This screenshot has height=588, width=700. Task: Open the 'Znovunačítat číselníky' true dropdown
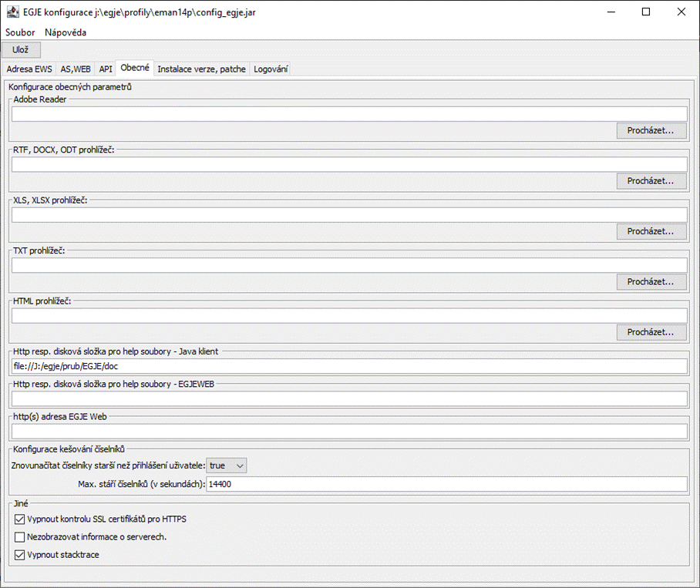pos(227,465)
